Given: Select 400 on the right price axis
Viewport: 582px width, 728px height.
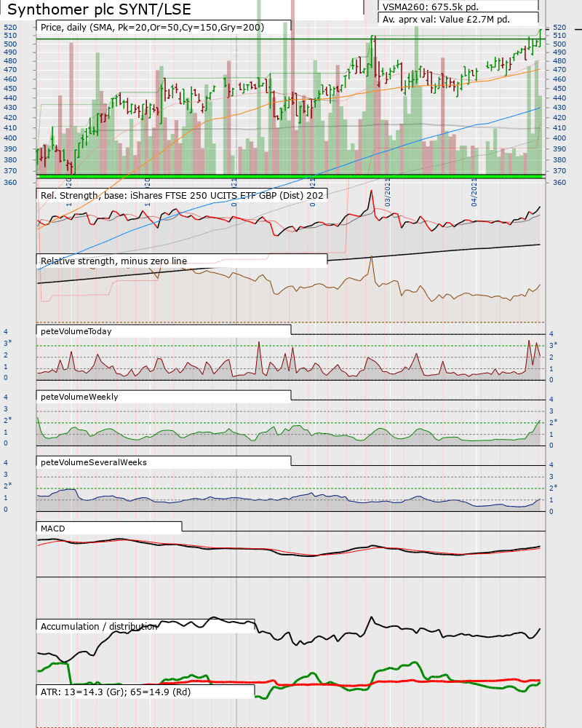Looking at the screenshot, I should pyautogui.click(x=559, y=138).
